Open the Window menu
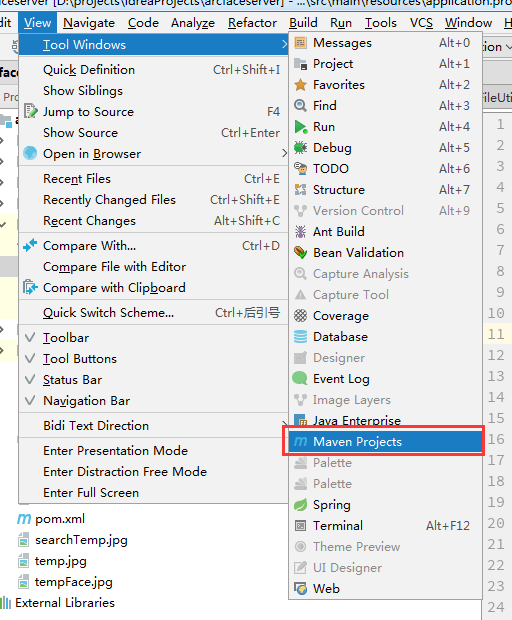This screenshot has height=620, width=512. click(469, 23)
